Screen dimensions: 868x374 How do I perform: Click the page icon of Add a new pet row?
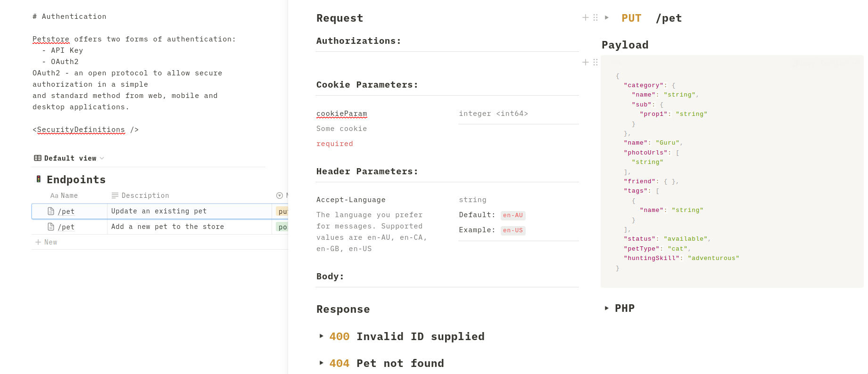click(x=51, y=227)
